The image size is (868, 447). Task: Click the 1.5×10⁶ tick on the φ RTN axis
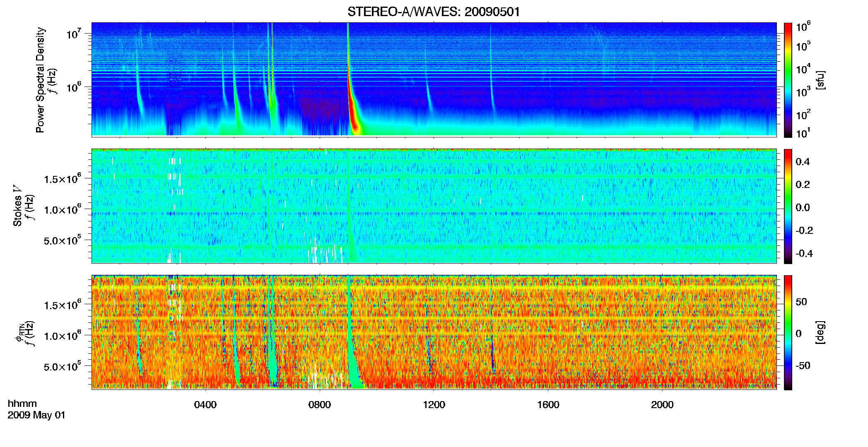tap(63, 305)
